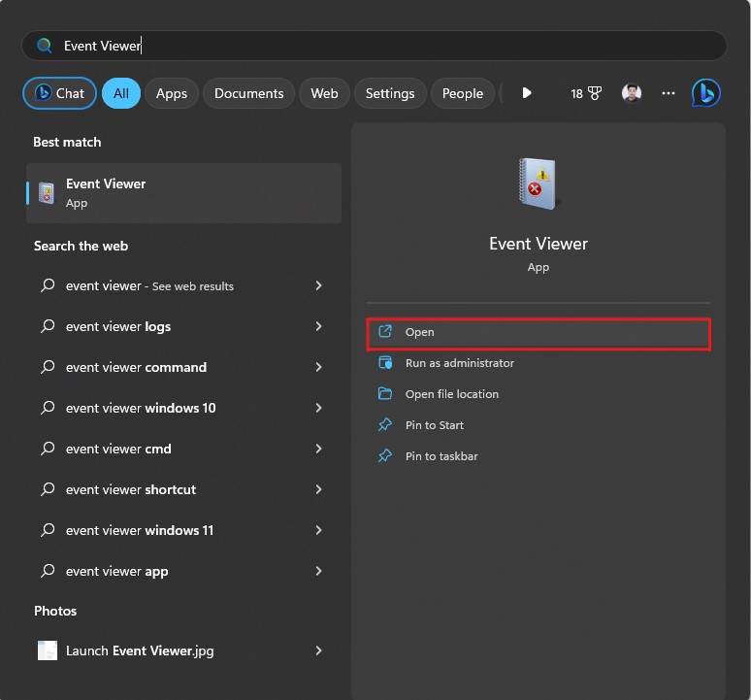The image size is (751, 700).
Task: Click the search icon beside 'See web results'
Action: [x=48, y=285]
